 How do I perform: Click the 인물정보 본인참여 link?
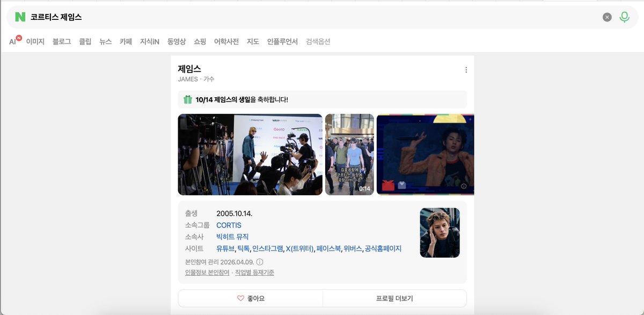click(x=207, y=273)
